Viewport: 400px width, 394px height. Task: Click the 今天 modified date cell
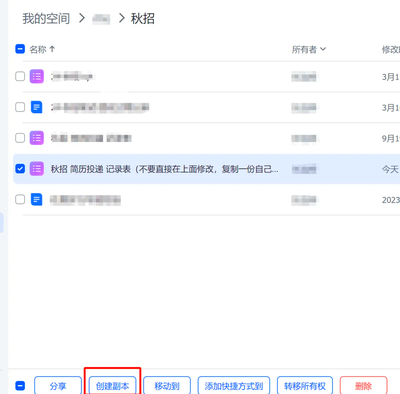(x=390, y=169)
